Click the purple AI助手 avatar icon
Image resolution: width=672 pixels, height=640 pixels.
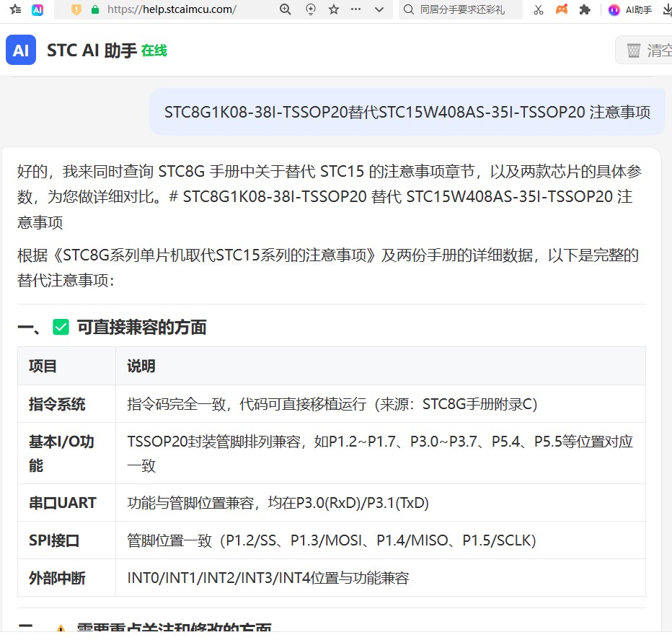(x=614, y=10)
